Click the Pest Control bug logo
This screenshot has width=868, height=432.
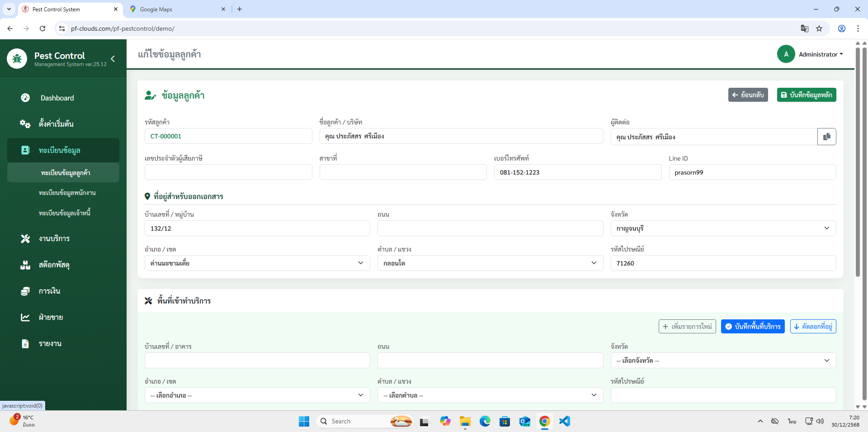click(x=17, y=59)
